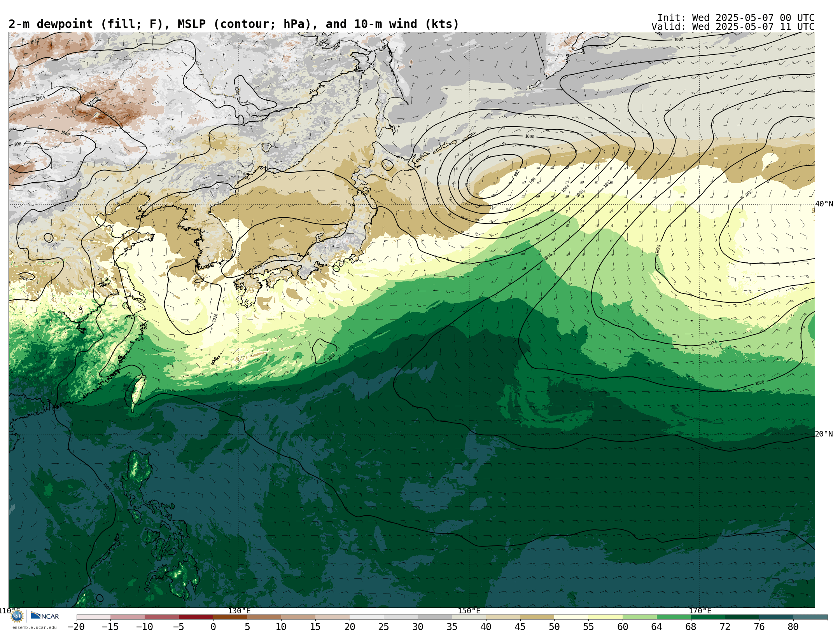Click the colorbar tick label '40'

click(486, 627)
